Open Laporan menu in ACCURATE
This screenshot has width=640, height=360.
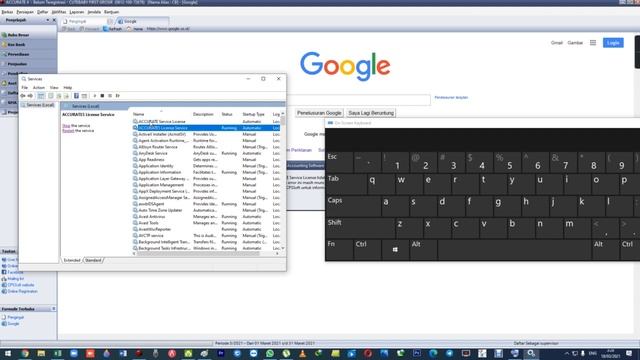(76, 12)
